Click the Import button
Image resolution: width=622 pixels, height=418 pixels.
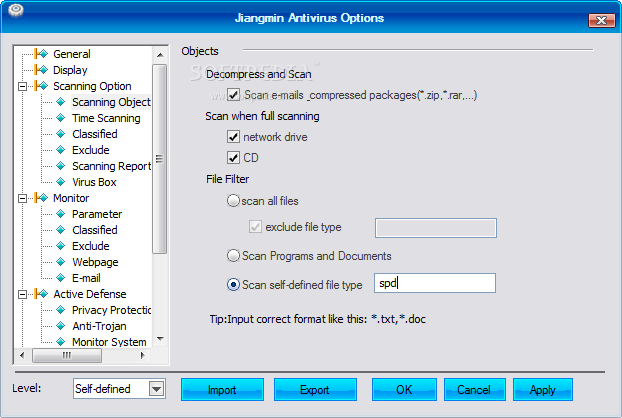coord(222,389)
